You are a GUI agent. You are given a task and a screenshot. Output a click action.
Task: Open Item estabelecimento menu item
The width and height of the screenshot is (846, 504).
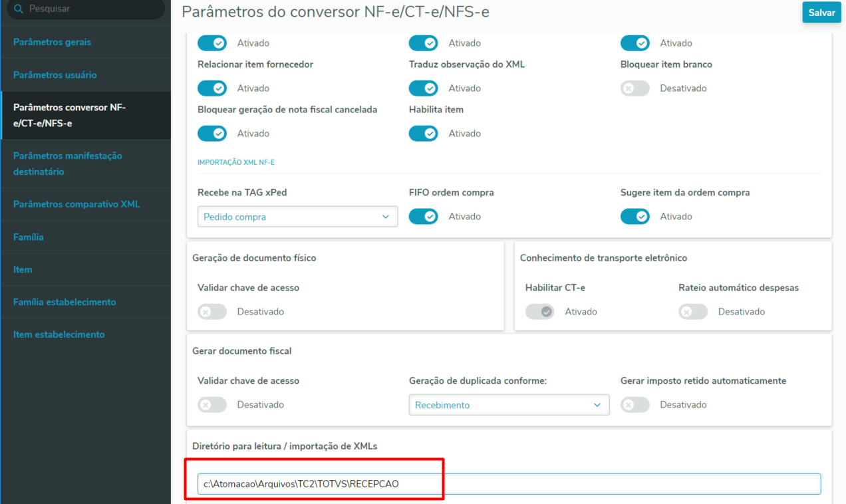(x=85, y=334)
